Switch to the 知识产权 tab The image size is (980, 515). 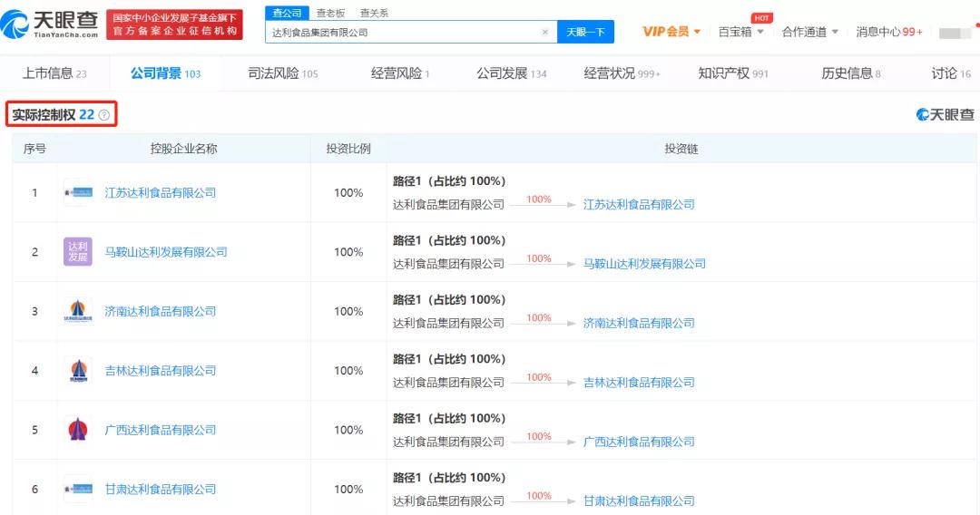click(733, 73)
